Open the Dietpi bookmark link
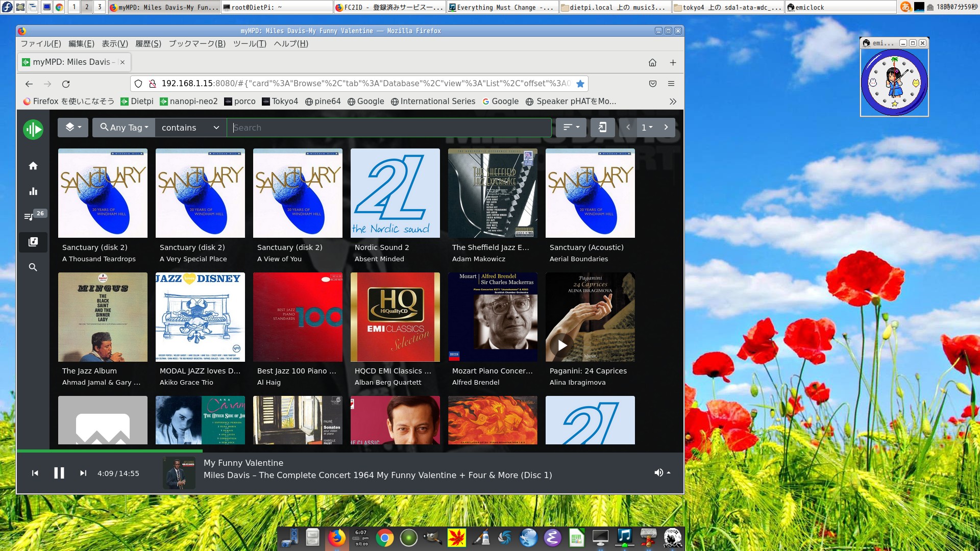980x551 pixels. coord(137,102)
